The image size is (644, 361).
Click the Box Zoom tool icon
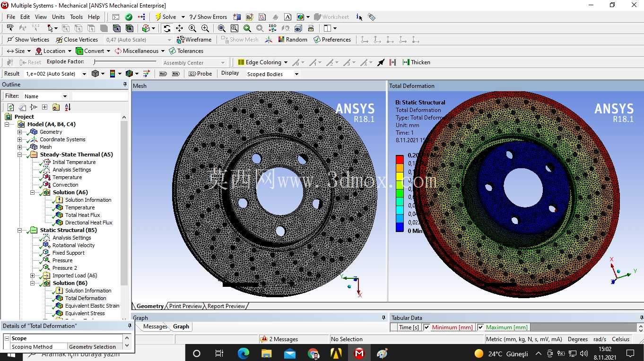pyautogui.click(x=205, y=28)
